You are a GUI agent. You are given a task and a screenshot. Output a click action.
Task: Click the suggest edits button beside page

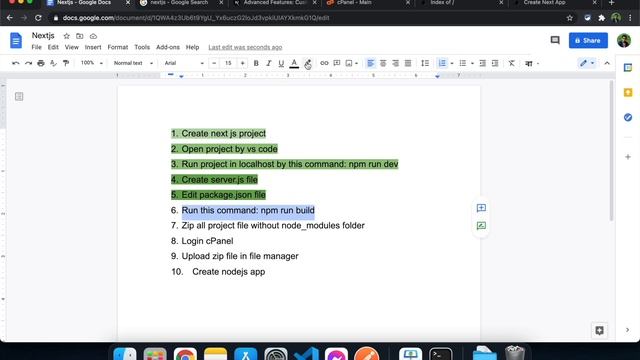tap(481, 226)
